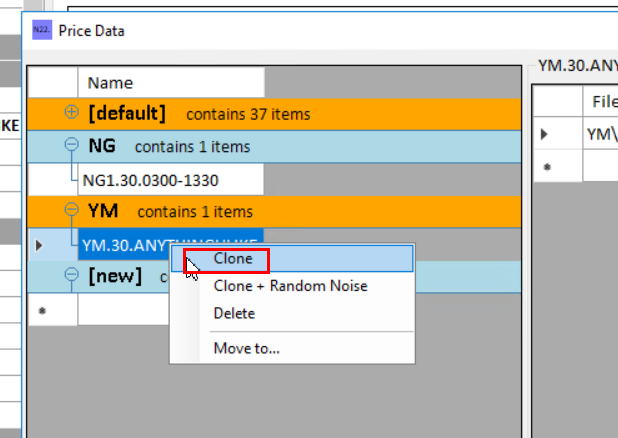Click the row selector arrow beside YM.30.ANYTHINGLIKE

39,244
